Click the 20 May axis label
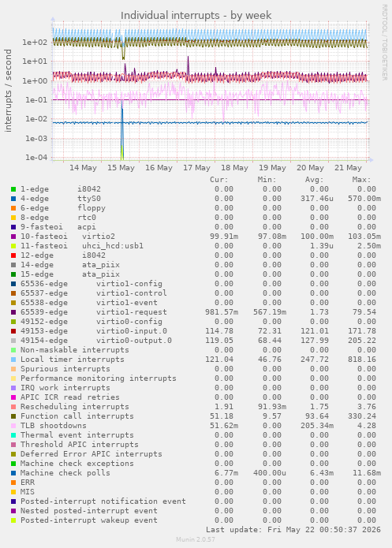This screenshot has height=548, width=392. pyautogui.click(x=310, y=168)
